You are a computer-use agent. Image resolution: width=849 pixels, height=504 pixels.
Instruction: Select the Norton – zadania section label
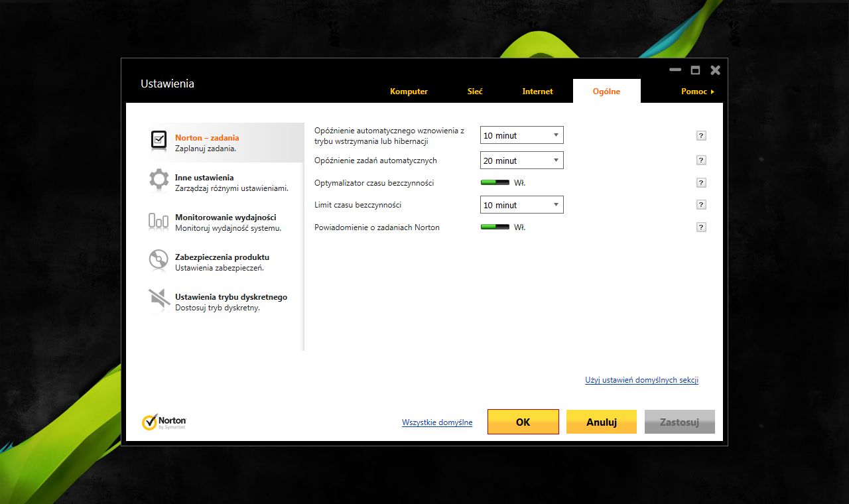[207, 138]
